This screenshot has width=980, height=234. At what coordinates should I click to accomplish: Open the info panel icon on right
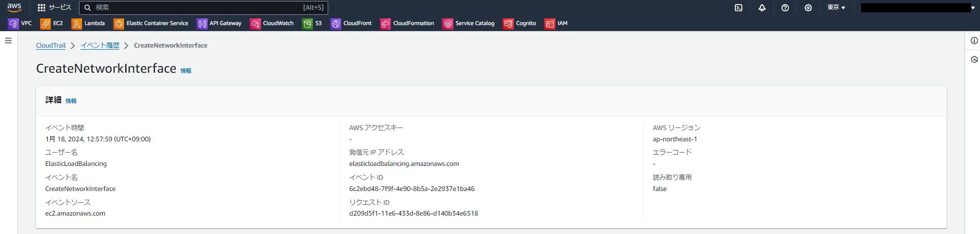click(x=974, y=40)
